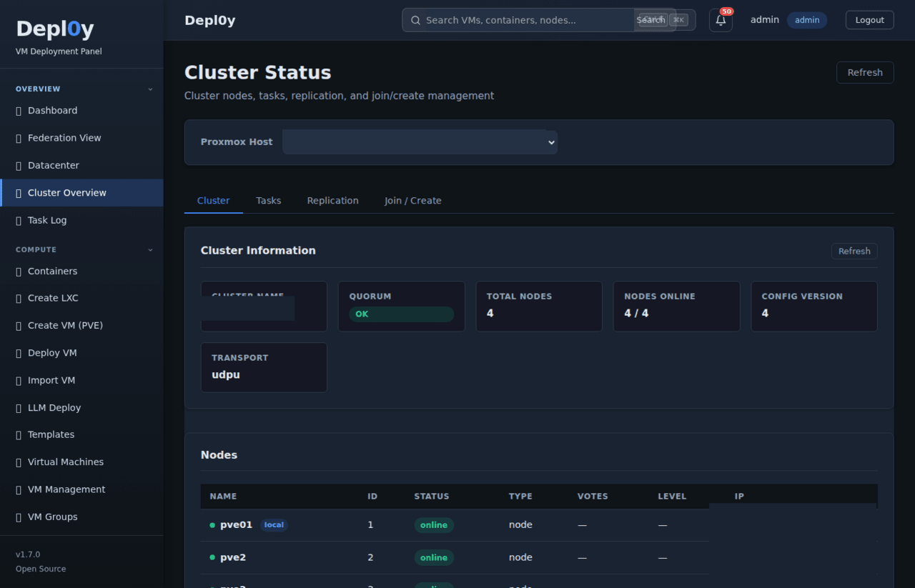Click the local badge next to pve01
Screen dimensions: 915x588
pyautogui.click(x=274, y=525)
